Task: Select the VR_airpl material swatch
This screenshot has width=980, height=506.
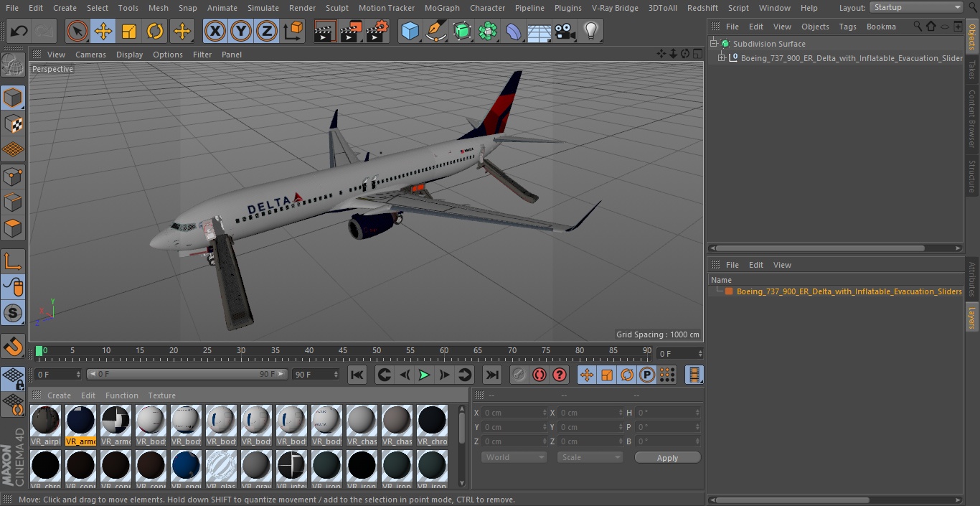Action: [45, 425]
